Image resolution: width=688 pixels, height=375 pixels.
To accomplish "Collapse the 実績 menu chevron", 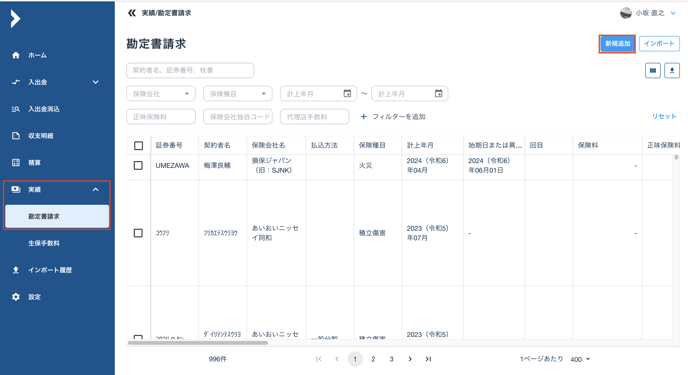I will pyautogui.click(x=96, y=189).
